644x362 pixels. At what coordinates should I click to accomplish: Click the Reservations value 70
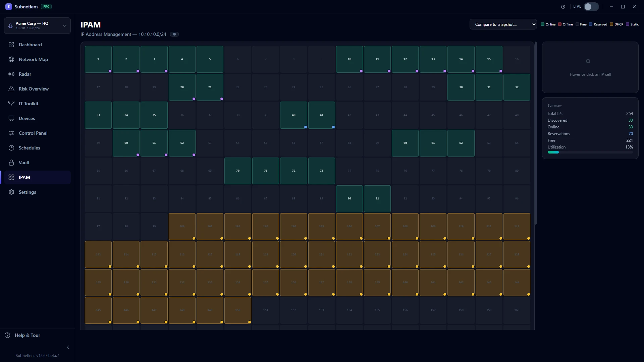[631, 134]
